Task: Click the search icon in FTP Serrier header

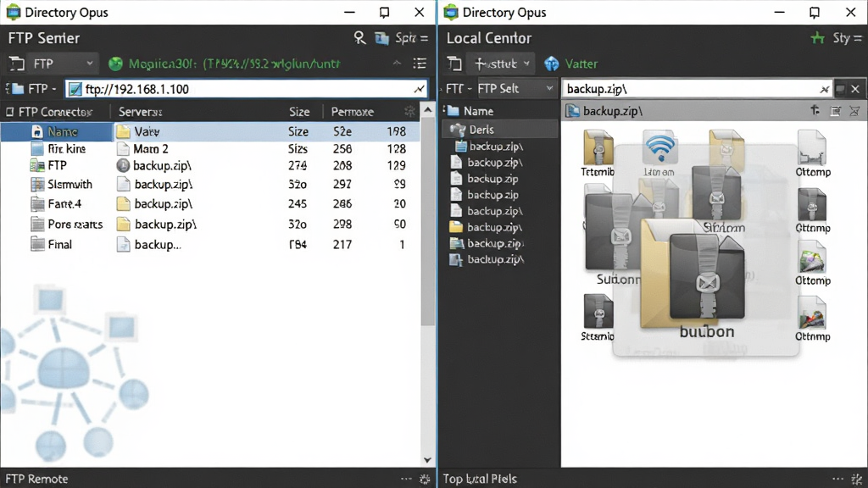Action: point(359,37)
